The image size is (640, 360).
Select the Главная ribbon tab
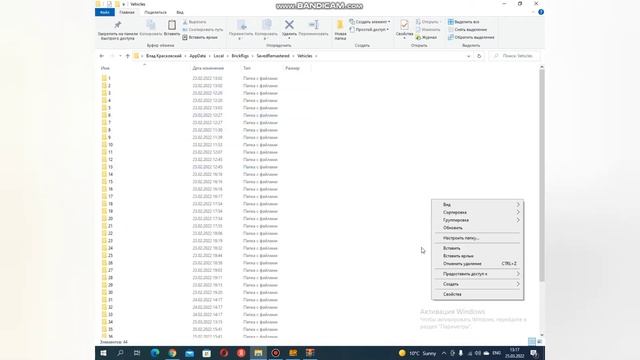point(127,12)
